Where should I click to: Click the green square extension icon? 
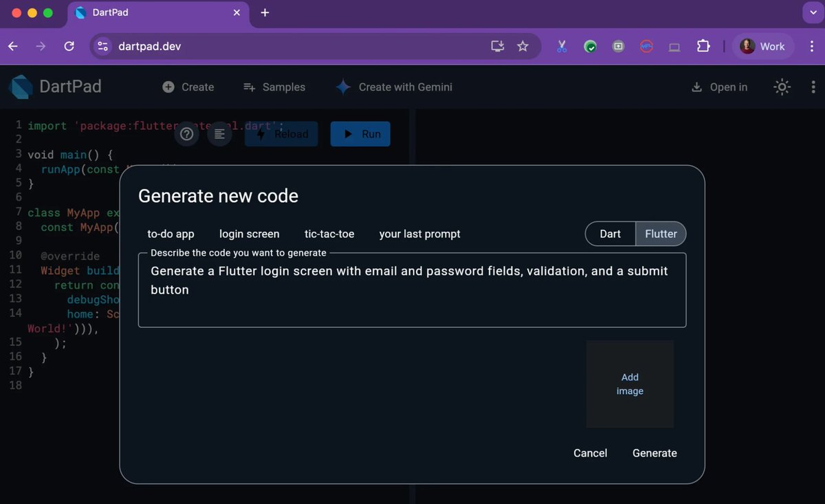pos(618,47)
